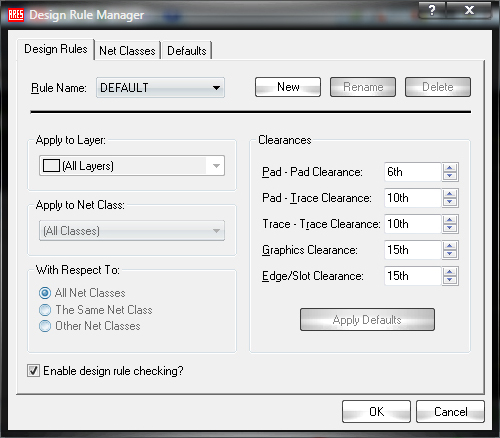
Task: Open the Apply to Net Class dropdown
Action: coord(132,231)
